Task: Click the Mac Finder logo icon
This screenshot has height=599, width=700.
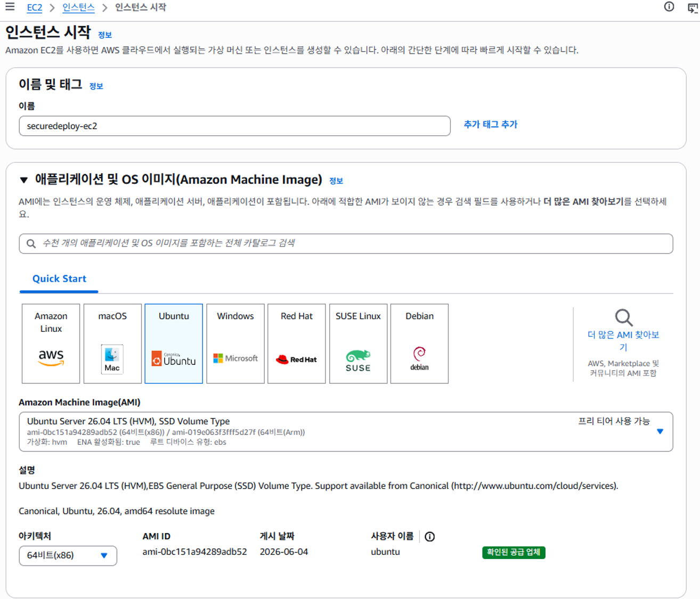Action: [112, 359]
